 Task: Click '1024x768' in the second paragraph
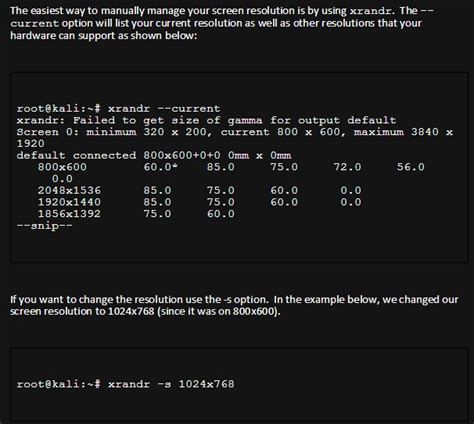[x=131, y=311]
